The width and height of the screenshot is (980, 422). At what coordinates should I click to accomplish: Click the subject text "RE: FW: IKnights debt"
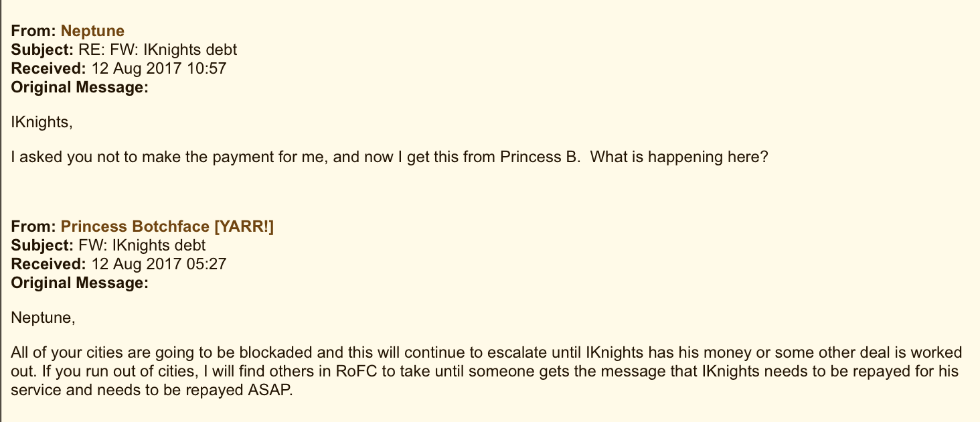tap(163, 50)
